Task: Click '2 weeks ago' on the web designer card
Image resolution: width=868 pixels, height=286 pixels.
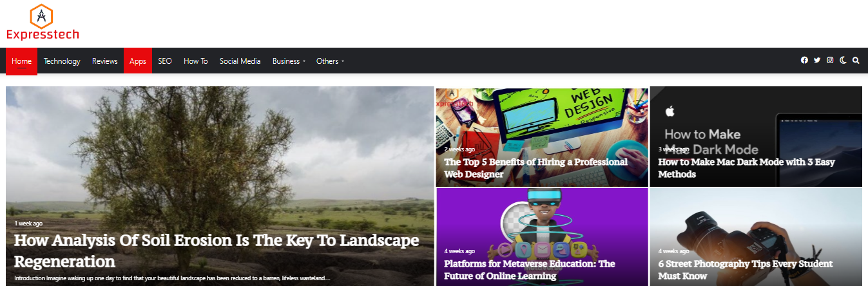Action: click(459, 149)
